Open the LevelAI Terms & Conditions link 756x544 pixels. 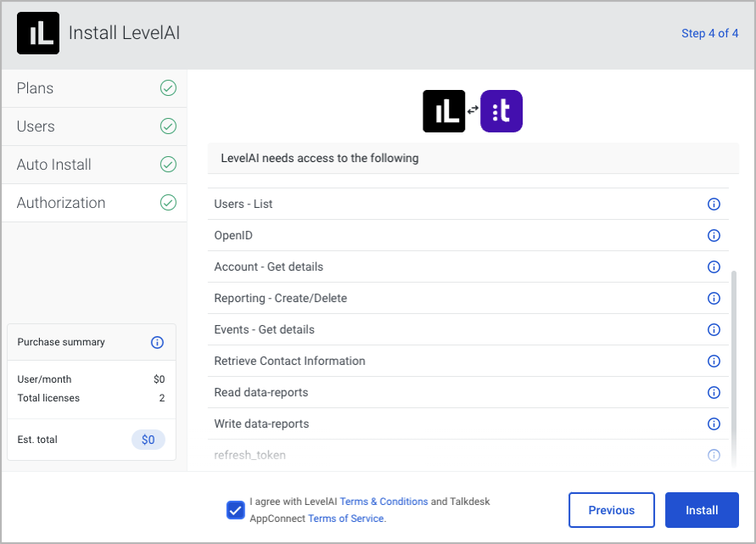384,502
